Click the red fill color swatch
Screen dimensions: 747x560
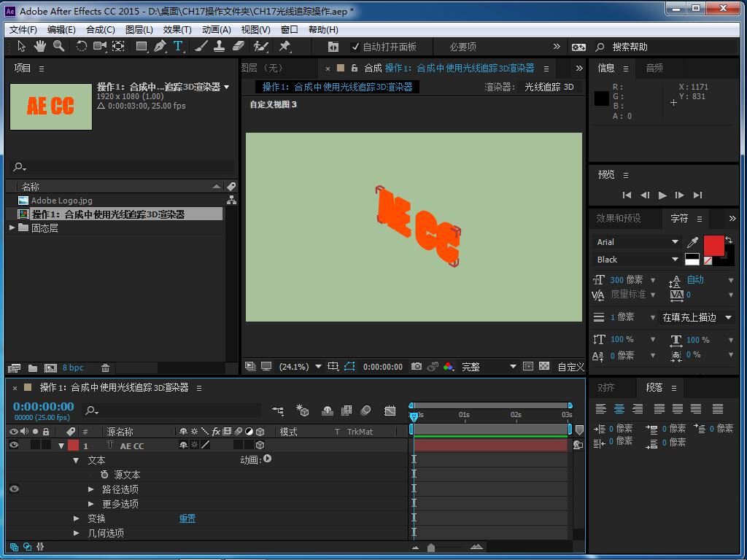[x=713, y=246]
